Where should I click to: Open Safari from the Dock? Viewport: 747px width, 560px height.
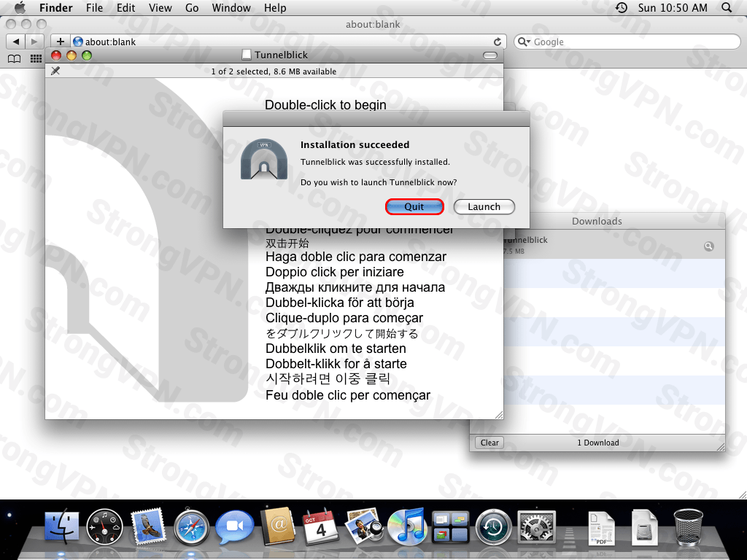click(x=191, y=527)
